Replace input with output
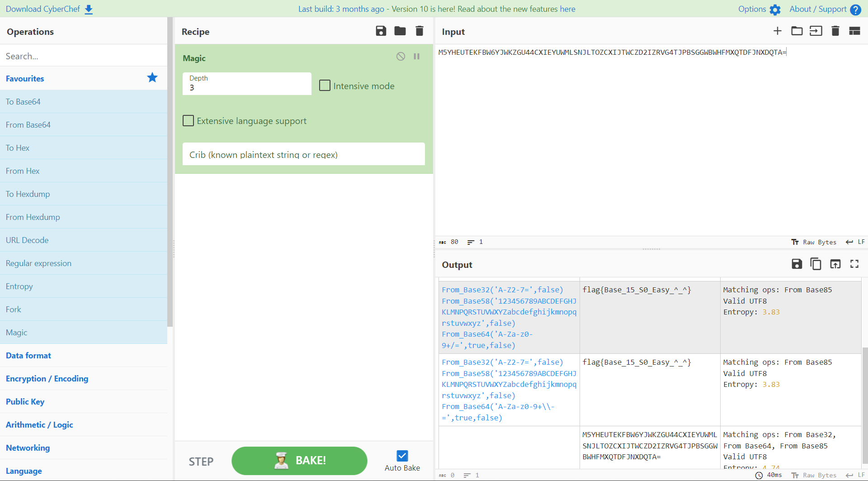The width and height of the screenshot is (868, 481). pyautogui.click(x=835, y=264)
